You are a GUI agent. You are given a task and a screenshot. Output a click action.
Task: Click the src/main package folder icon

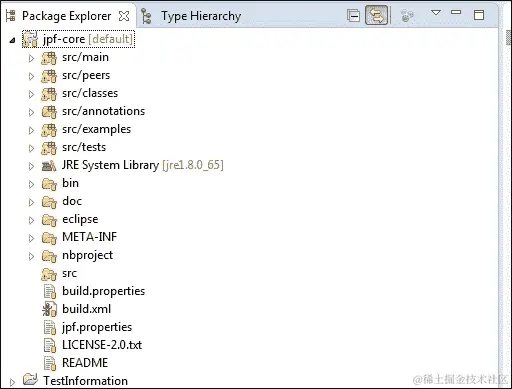click(49, 58)
